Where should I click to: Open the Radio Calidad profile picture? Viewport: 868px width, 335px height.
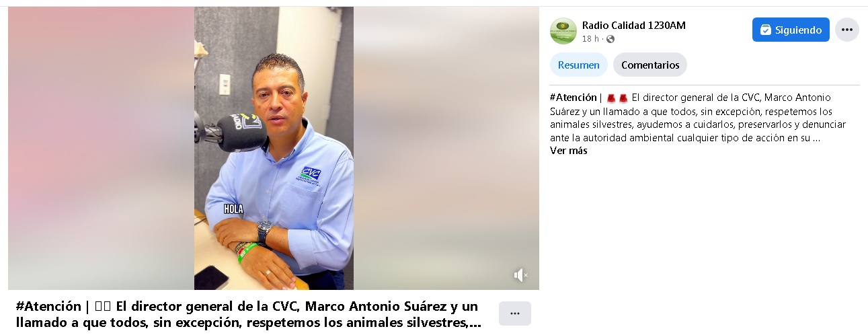[x=563, y=31]
